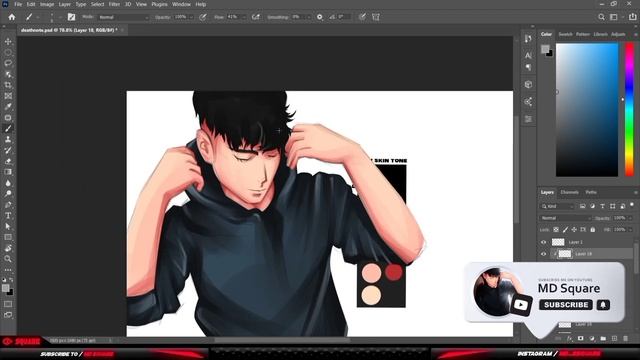Click the color picker saturation field

587,110
